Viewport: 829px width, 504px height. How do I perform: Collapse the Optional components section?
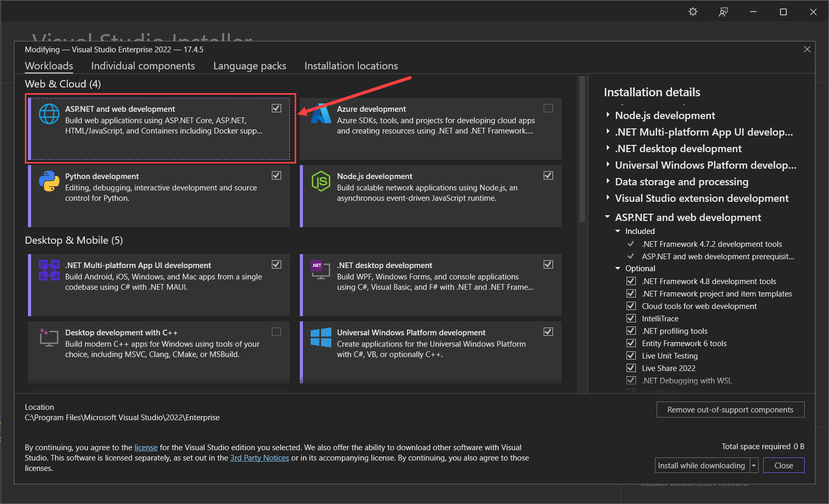point(618,269)
